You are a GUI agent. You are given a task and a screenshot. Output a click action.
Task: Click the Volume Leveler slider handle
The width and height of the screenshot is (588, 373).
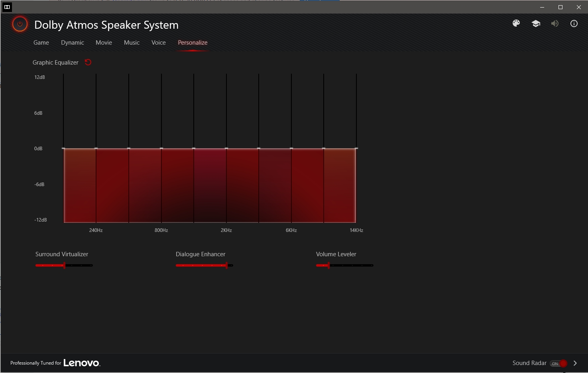tap(328, 265)
